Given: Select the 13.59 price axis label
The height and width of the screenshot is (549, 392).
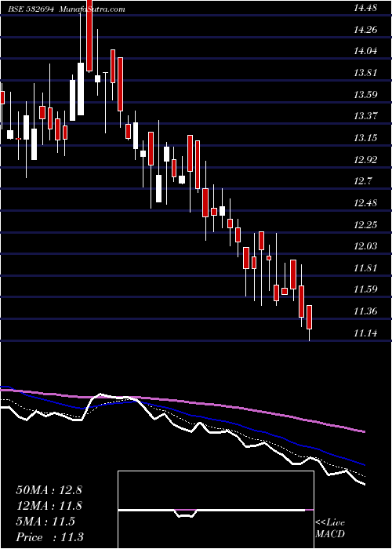Looking at the screenshot, I should [365, 95].
